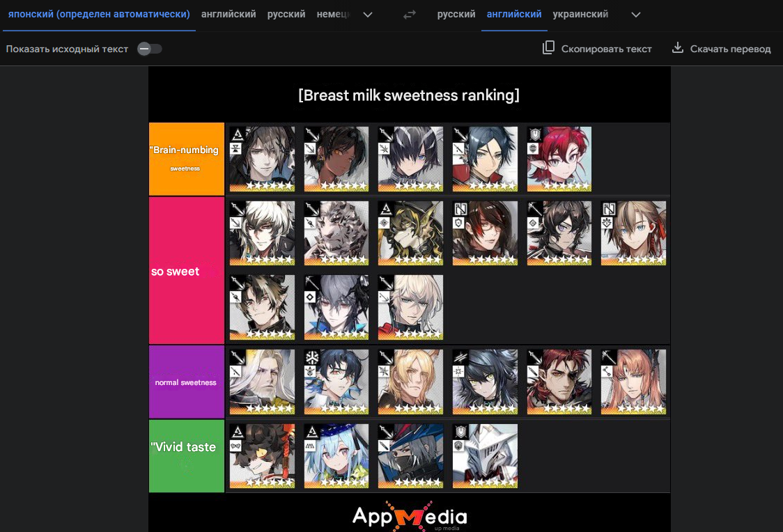Click the shield class icon on the red-haired portrait
The width and height of the screenshot is (783, 532).
pos(535,135)
